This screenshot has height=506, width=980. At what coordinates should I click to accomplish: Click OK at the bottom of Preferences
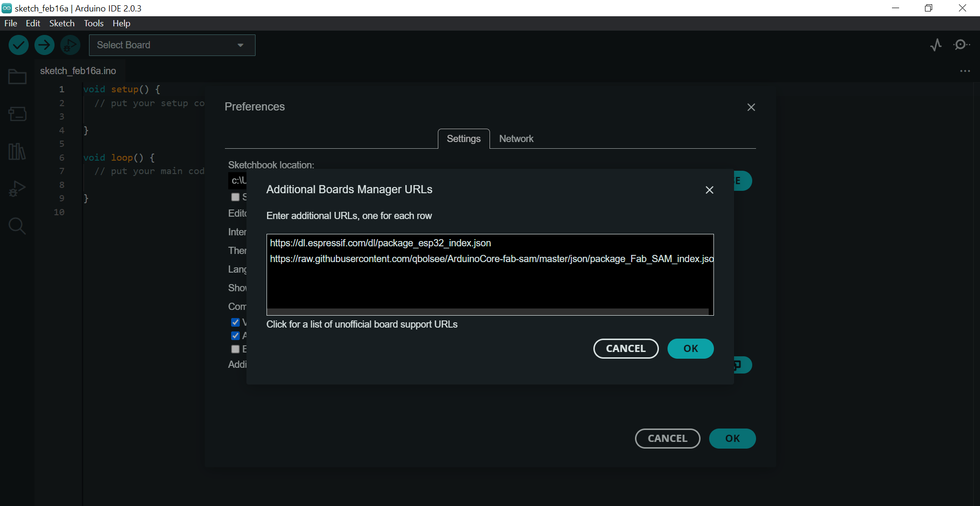tap(732, 438)
